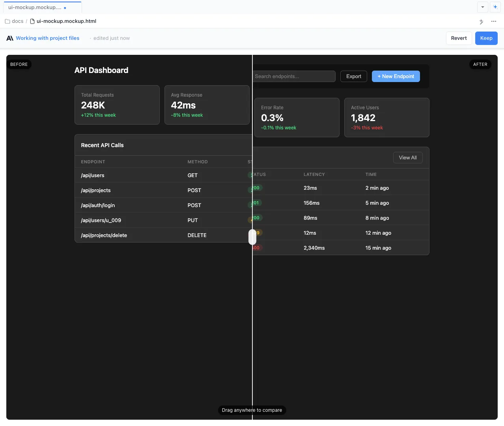Grab the before/after comparison slider handle
Screen dimensions: 504x426
pos(252,237)
